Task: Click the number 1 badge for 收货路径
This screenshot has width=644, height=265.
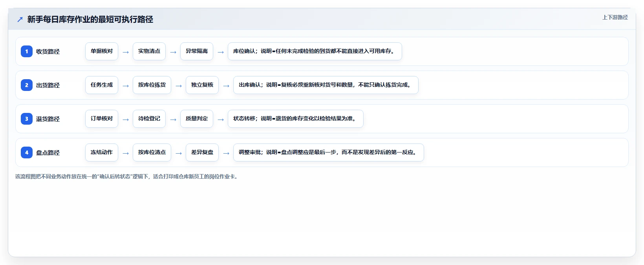Action: pyautogui.click(x=27, y=51)
